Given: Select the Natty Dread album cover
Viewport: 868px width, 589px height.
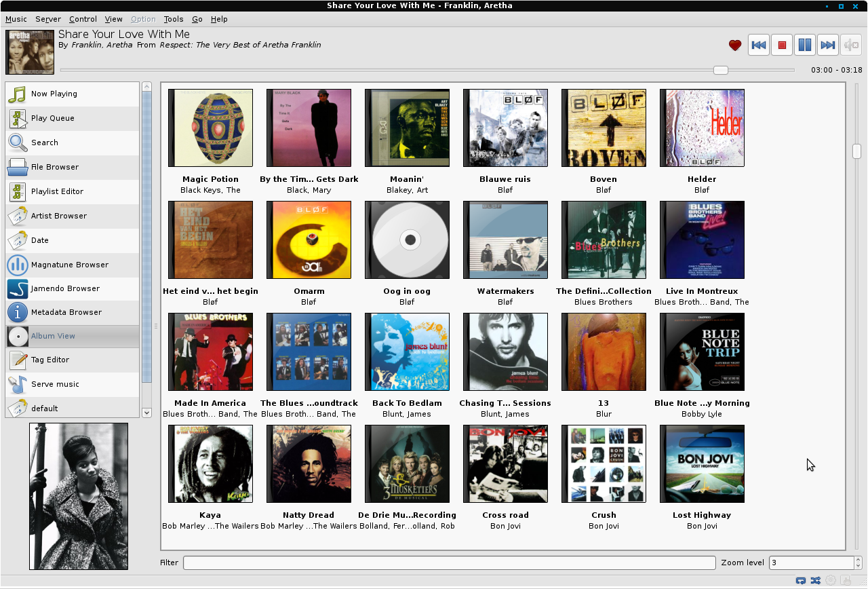Looking at the screenshot, I should pos(309,463).
